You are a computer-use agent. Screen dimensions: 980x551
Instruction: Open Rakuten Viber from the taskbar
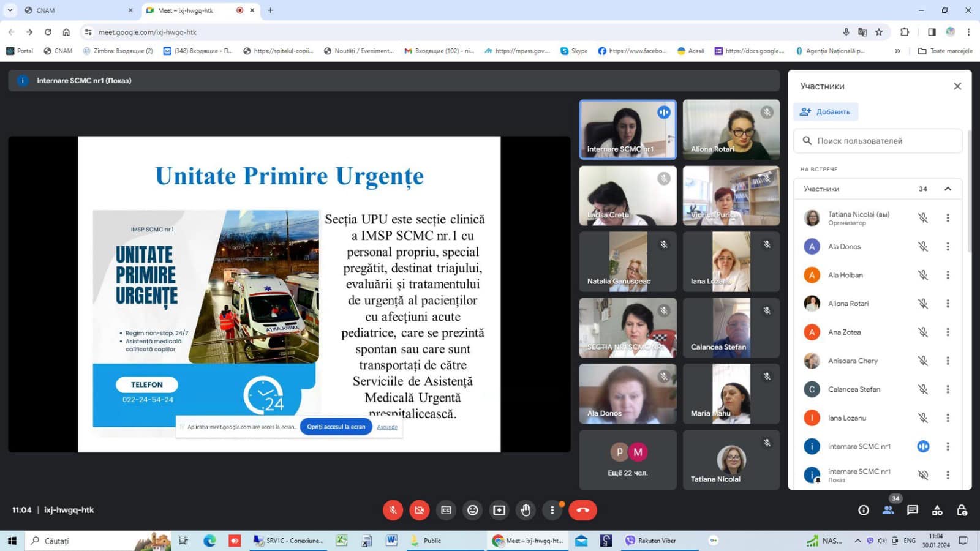pos(650,541)
